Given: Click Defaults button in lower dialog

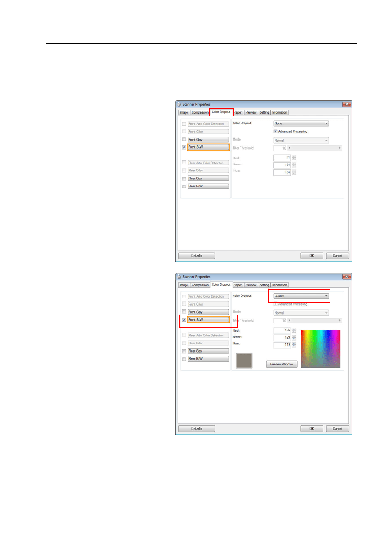Looking at the screenshot, I should (197, 429).
